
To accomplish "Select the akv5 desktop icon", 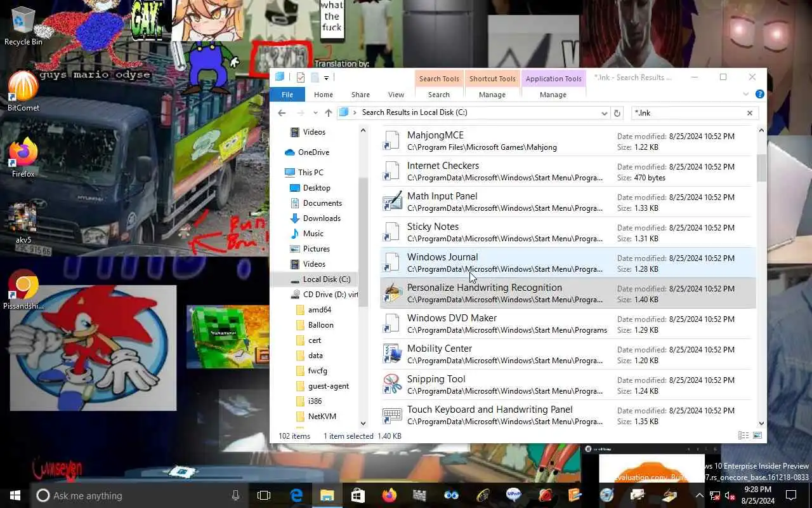I will click(23, 224).
